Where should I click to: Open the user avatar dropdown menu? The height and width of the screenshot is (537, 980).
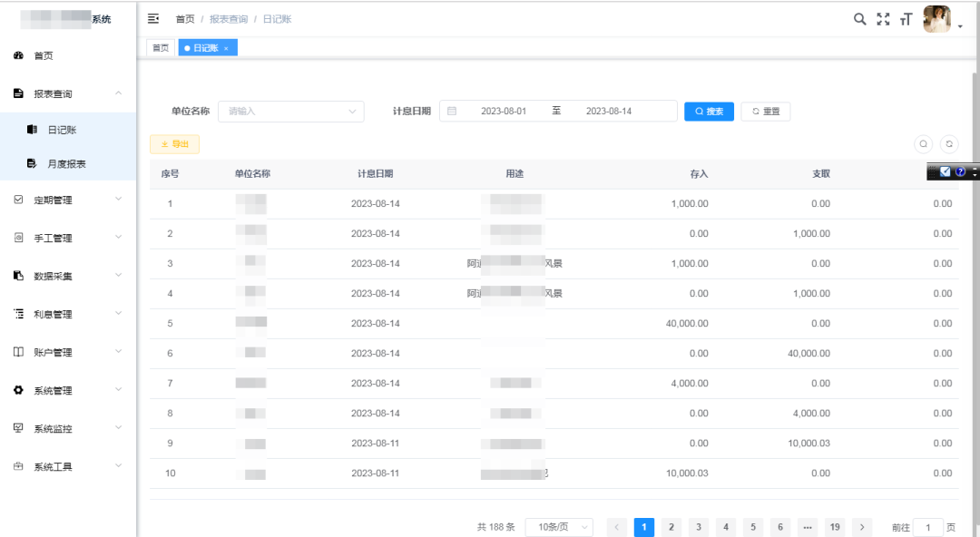coord(941,20)
